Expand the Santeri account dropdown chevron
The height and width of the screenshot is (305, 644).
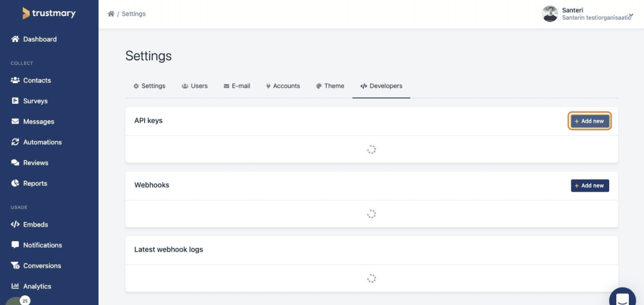(631, 16)
